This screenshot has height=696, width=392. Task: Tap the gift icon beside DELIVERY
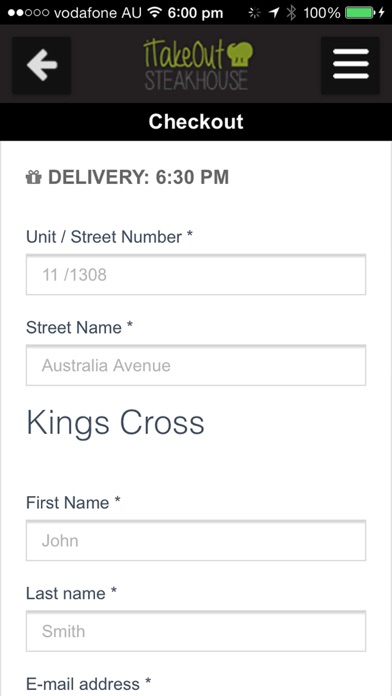(x=34, y=178)
